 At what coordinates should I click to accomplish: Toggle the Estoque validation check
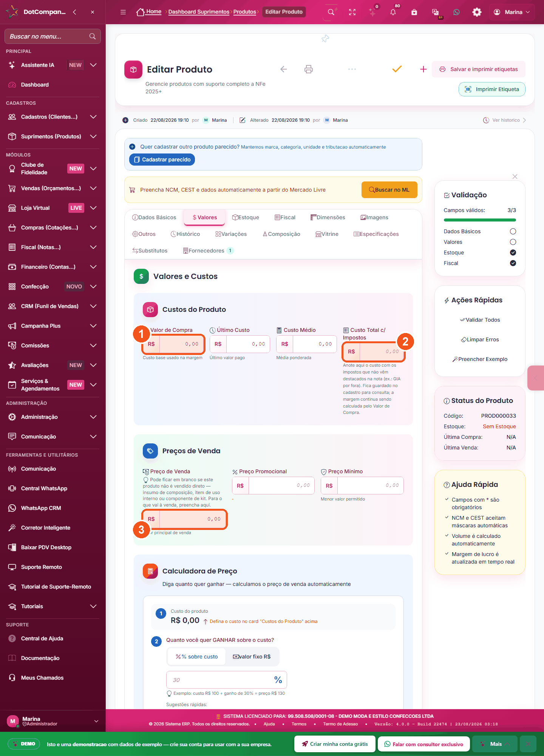[513, 253]
